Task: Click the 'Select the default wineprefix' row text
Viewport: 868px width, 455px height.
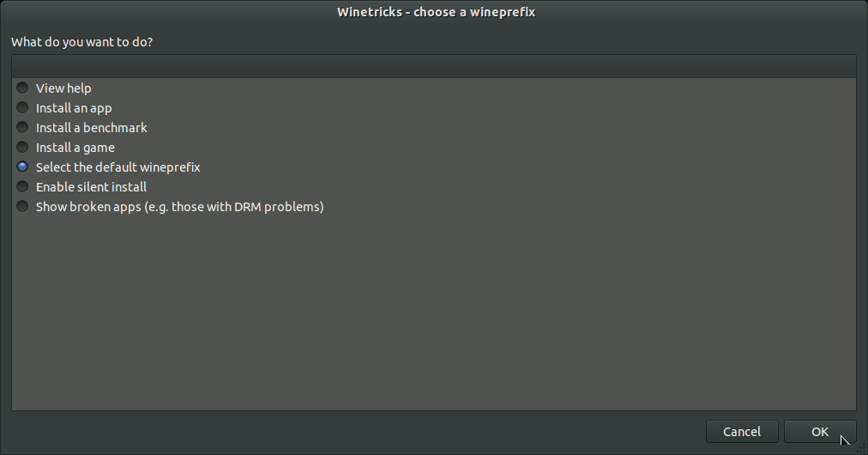Action: click(118, 167)
